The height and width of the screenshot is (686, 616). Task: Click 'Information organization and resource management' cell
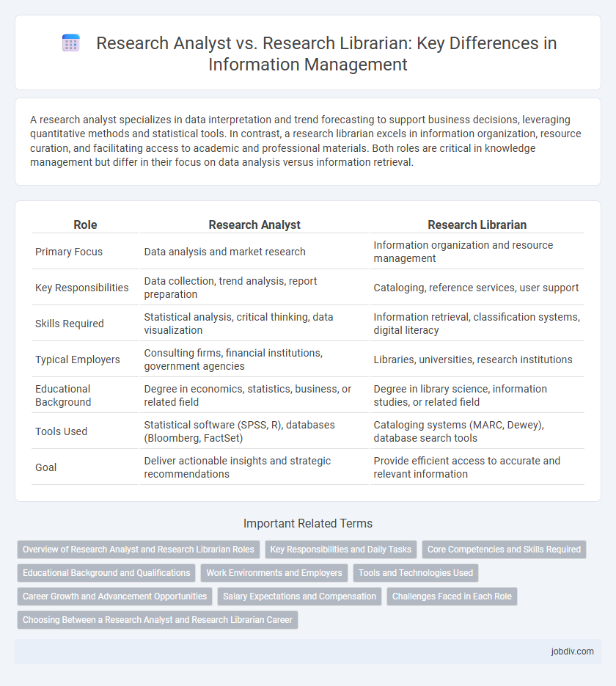tap(477, 252)
